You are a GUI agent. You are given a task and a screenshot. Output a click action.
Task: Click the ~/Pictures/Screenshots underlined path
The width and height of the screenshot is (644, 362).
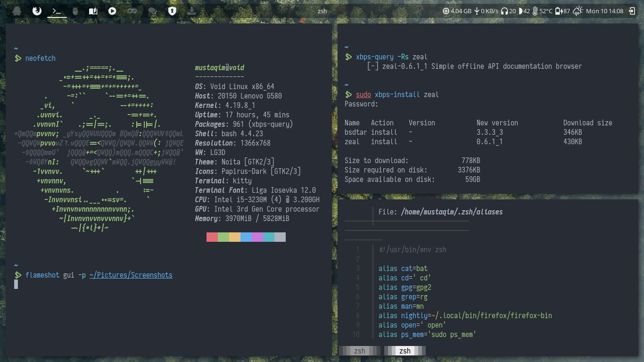131,275
